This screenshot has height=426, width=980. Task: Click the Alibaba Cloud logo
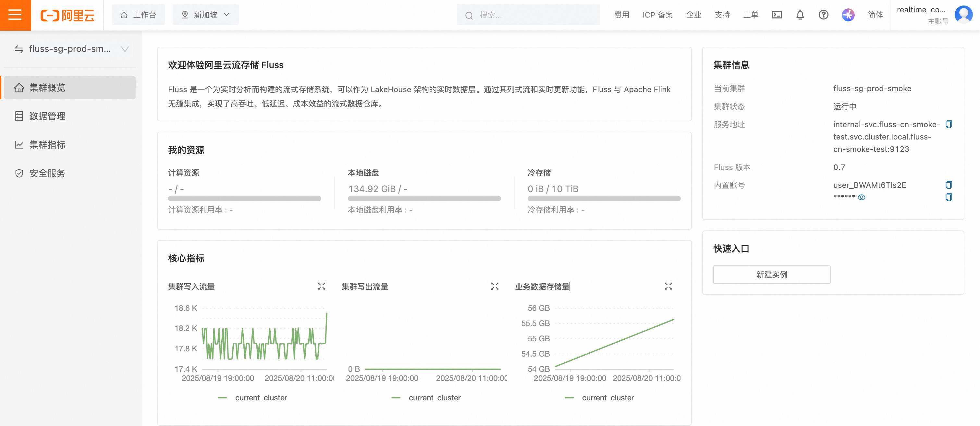click(67, 15)
